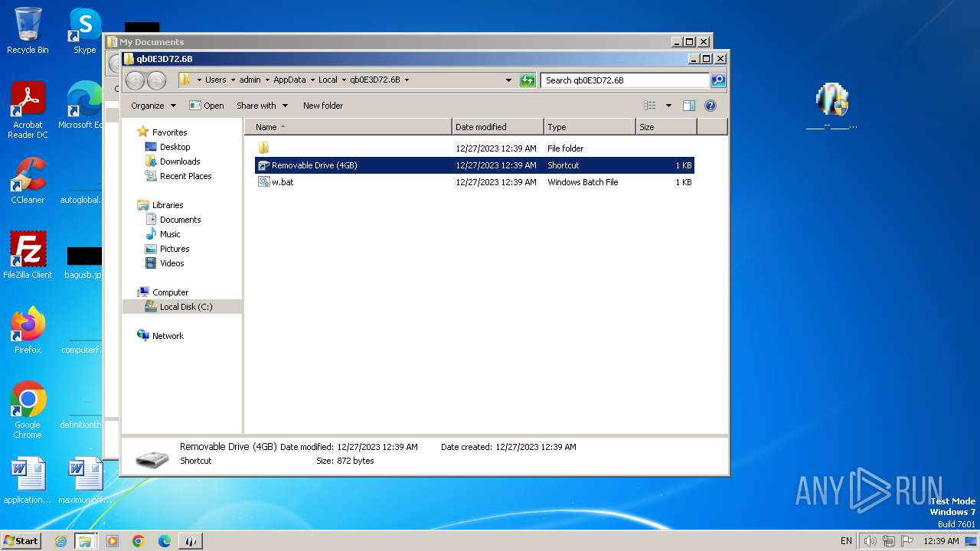The height and width of the screenshot is (551, 980).
Task: Click the taskbar clock showing 12:39 AM
Action: point(941,541)
